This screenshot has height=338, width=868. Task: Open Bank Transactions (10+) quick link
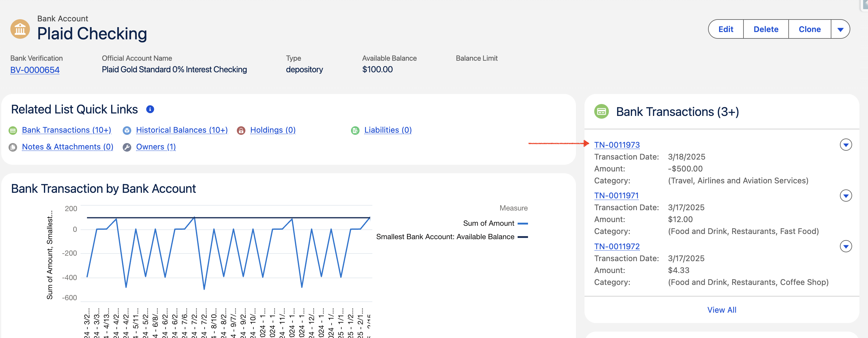[x=66, y=130]
